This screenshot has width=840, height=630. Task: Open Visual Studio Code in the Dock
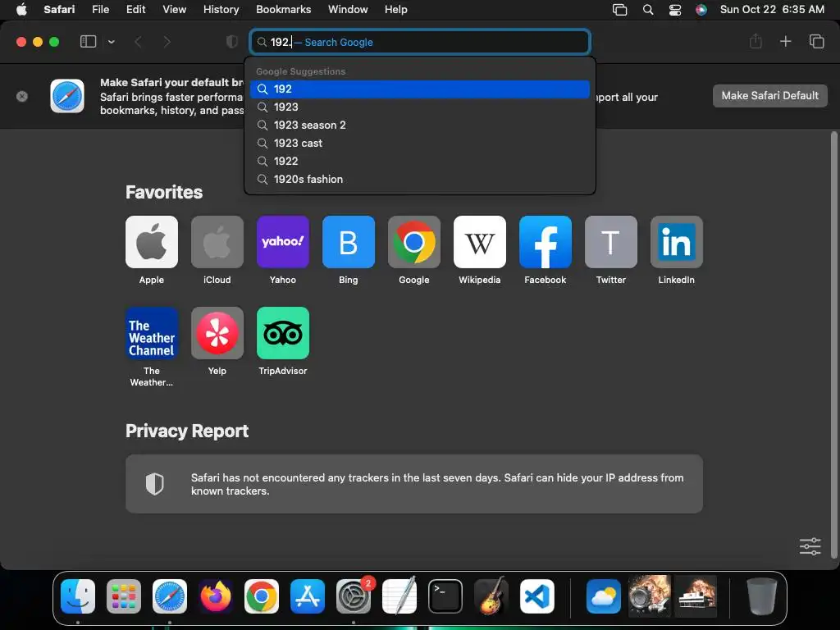[537, 596]
